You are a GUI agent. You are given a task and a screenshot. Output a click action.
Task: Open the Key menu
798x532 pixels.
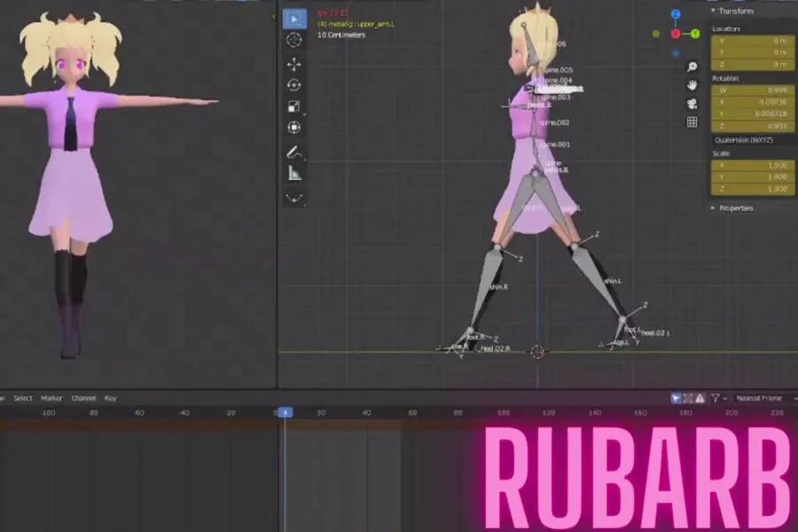click(111, 398)
